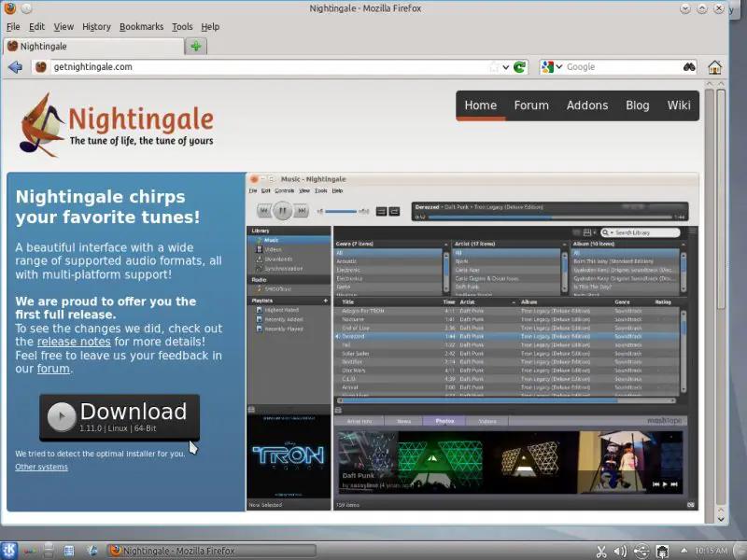Click the heading Nightingale chirps your favorite tunes

coord(107,207)
